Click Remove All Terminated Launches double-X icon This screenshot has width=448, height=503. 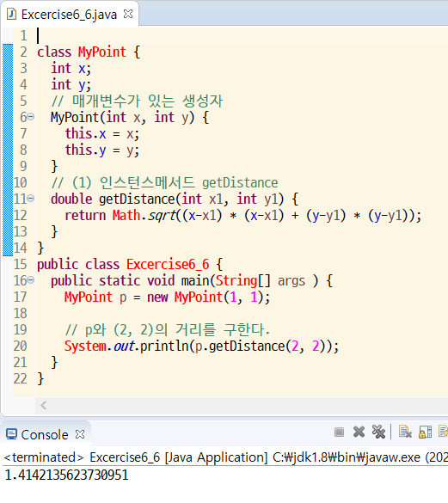tap(378, 432)
